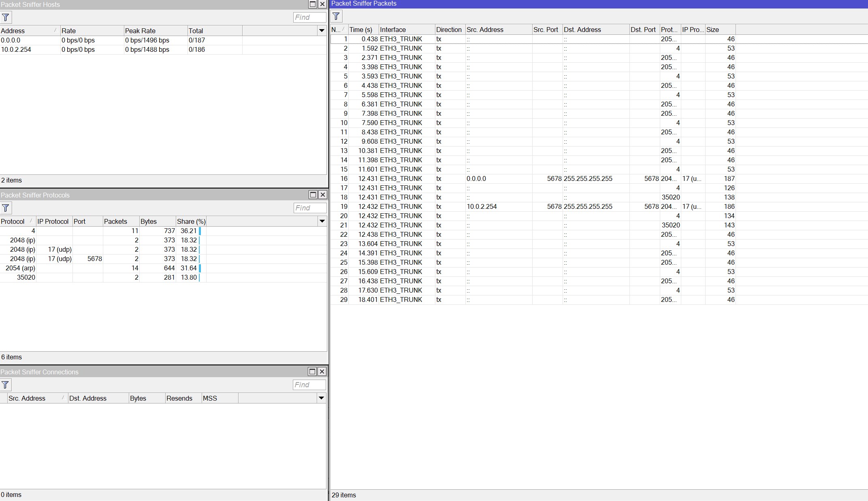Open column dropdown in Protocols table
The image size is (868, 501).
[322, 221]
